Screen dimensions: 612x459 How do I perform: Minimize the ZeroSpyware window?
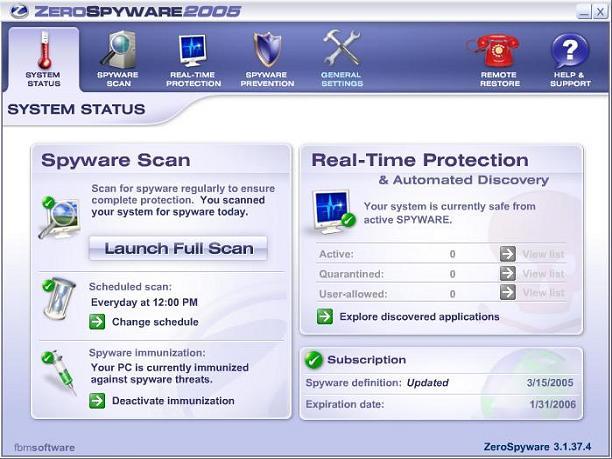[581, 11]
